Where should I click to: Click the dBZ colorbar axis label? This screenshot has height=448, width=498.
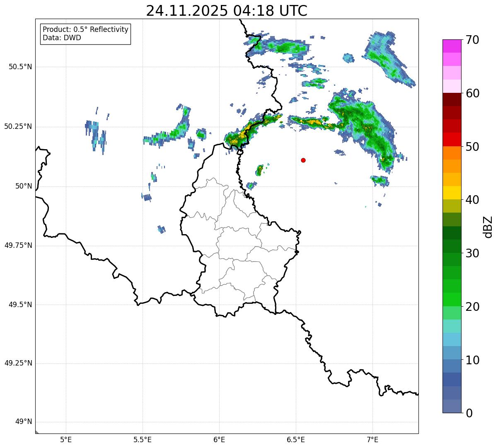click(x=488, y=227)
